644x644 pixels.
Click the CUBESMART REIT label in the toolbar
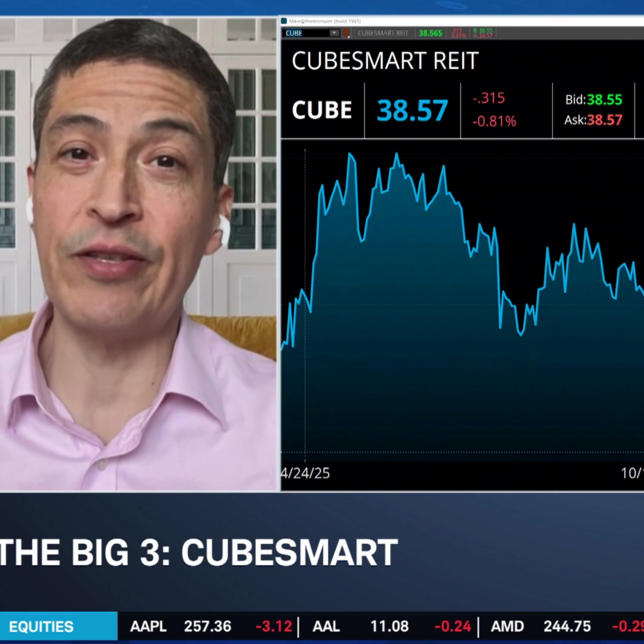click(383, 33)
